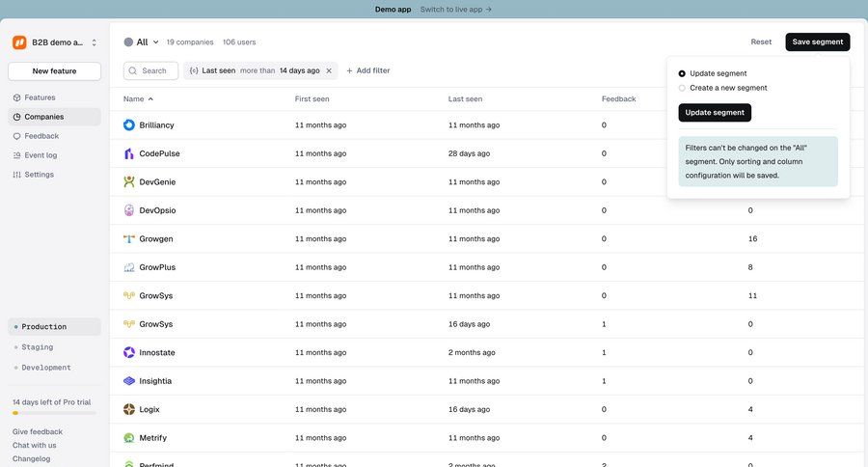868x467 pixels.
Task: Click the Companies pie icon
Action: tap(16, 117)
